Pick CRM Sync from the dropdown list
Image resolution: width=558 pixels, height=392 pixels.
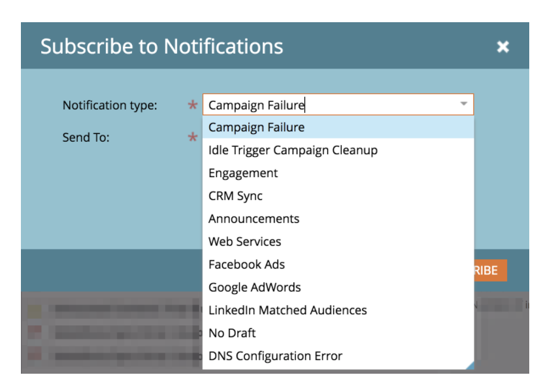235,196
